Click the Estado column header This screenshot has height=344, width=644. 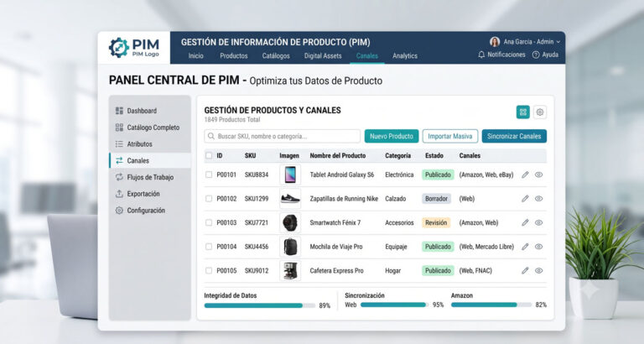tap(434, 155)
